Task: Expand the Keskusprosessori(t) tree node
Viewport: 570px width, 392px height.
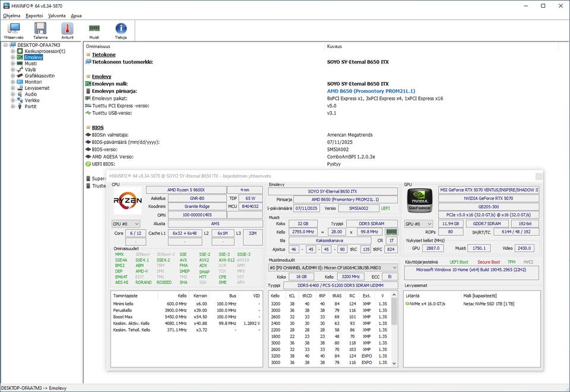Action: (x=12, y=51)
